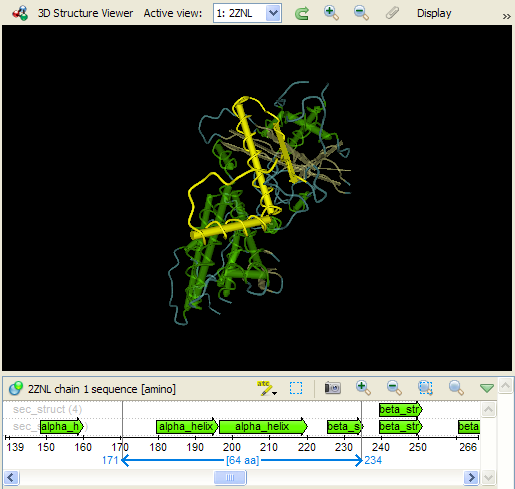Capture sequence view with camera icon

[x=332, y=388]
